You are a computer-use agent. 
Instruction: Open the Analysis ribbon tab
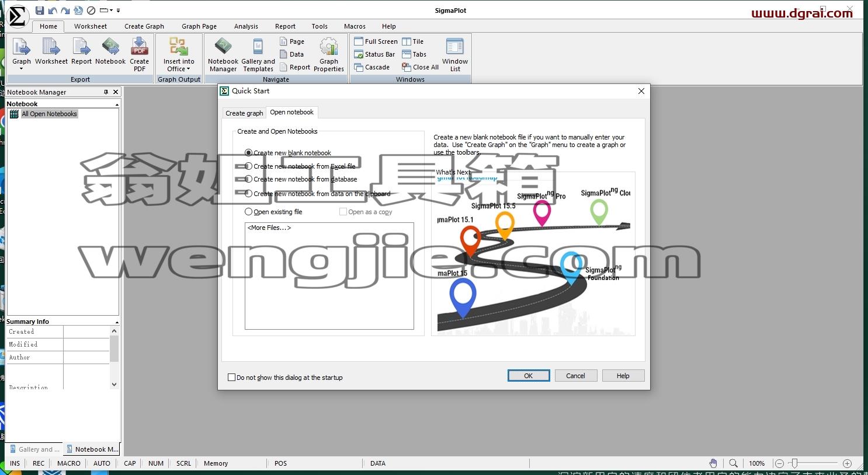[246, 26]
